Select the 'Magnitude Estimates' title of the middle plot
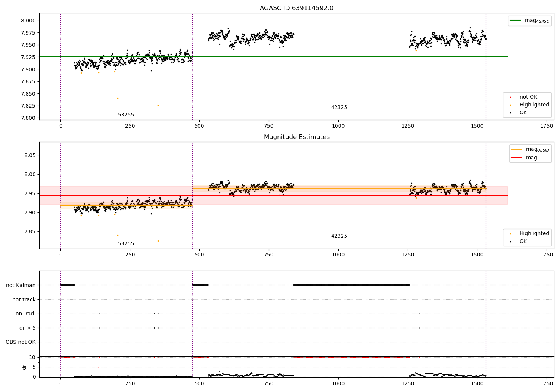560x392 pixels. [296, 137]
